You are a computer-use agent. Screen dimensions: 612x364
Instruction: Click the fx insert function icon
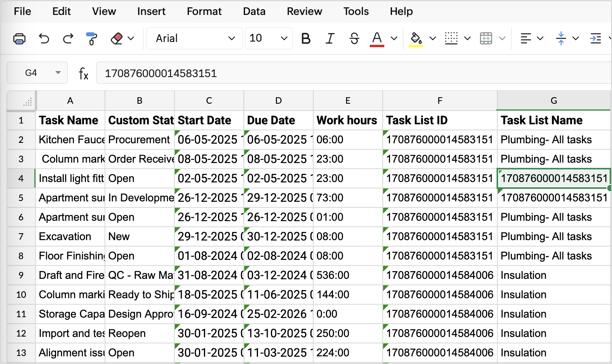[x=83, y=73]
